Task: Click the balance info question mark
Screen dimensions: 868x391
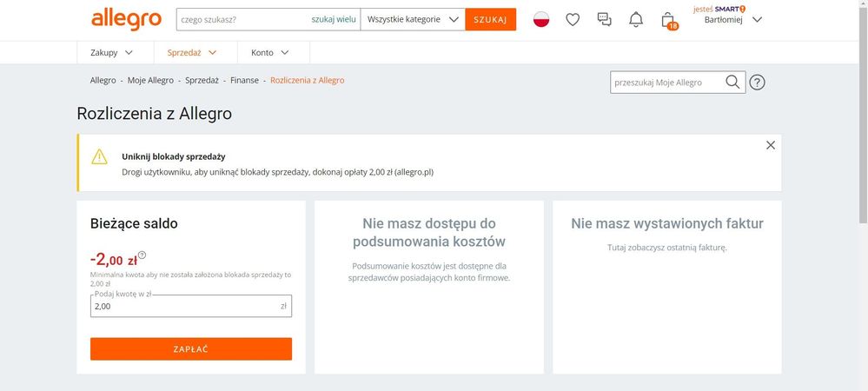Action: tap(142, 255)
